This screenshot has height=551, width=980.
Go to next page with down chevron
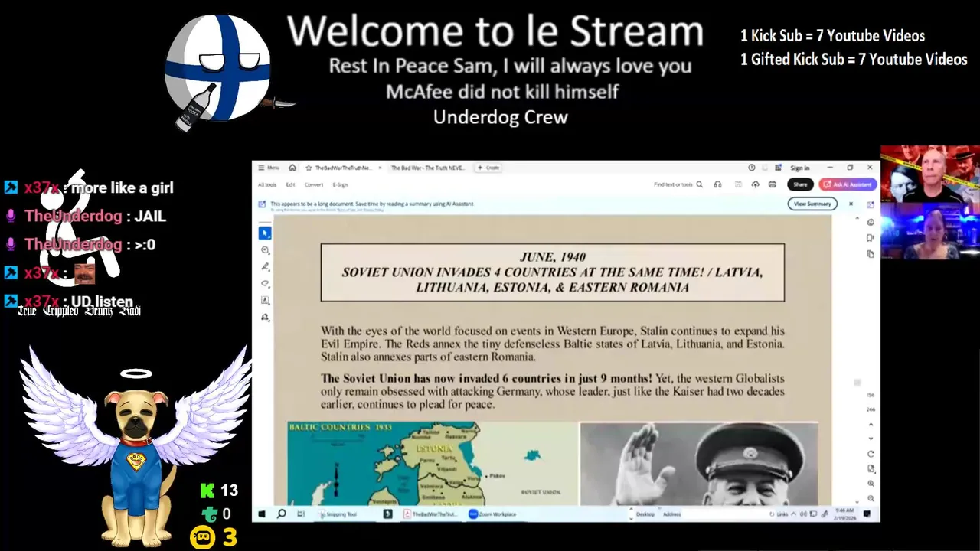point(871,439)
